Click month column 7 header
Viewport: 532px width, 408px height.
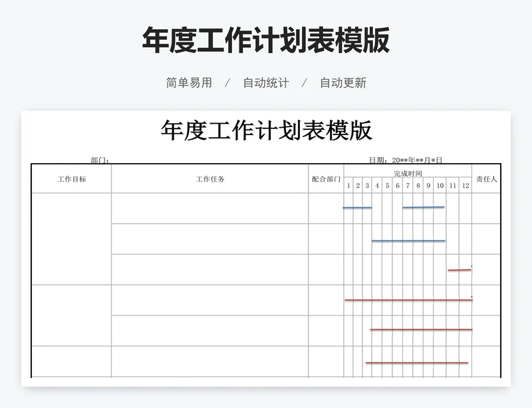click(x=408, y=186)
